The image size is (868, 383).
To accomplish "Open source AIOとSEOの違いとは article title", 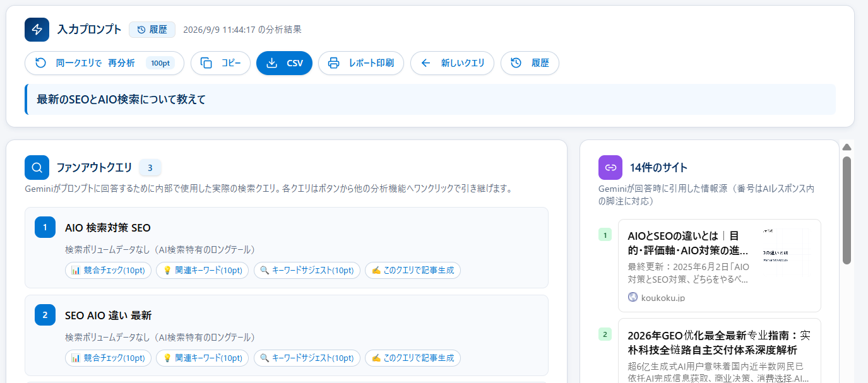I will click(688, 243).
